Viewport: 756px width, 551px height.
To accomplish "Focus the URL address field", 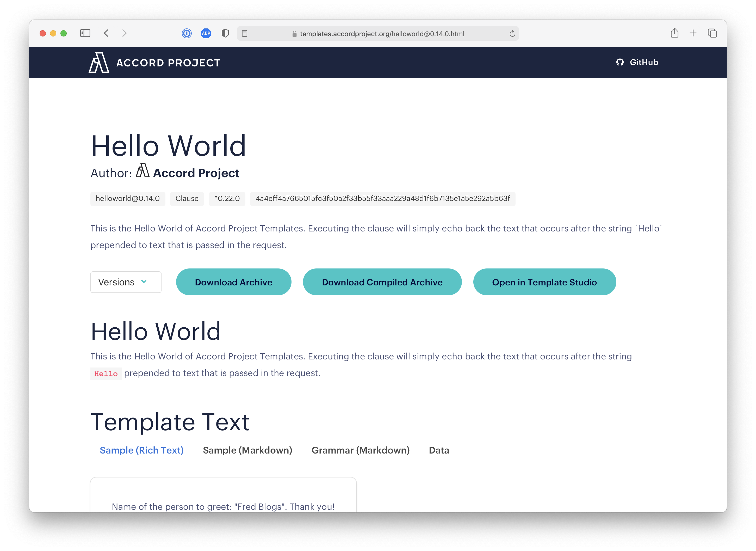I will click(x=378, y=33).
